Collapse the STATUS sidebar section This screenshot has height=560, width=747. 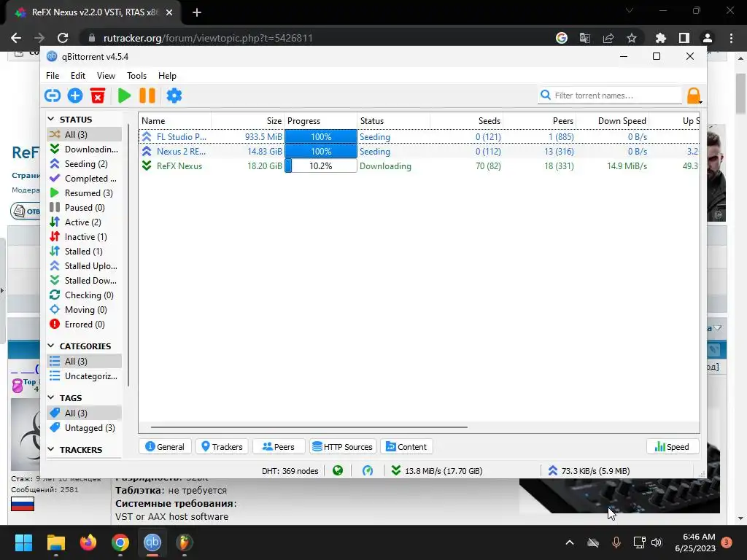click(x=51, y=119)
